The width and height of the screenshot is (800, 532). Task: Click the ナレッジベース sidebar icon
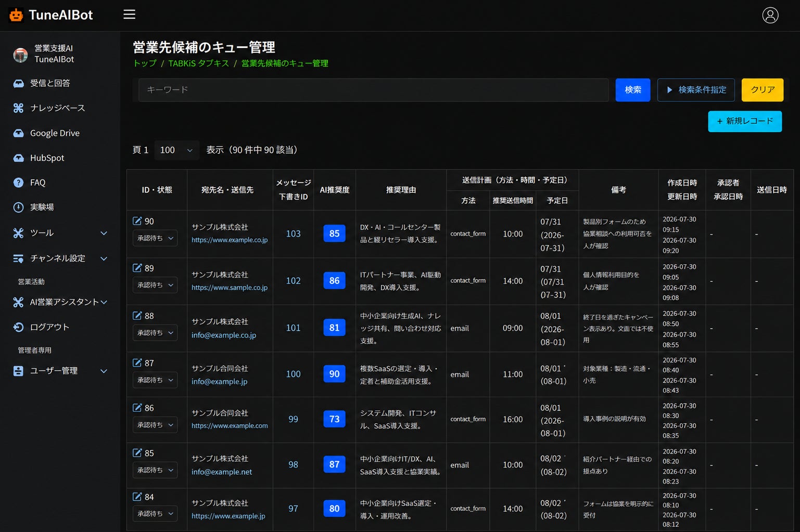point(18,108)
